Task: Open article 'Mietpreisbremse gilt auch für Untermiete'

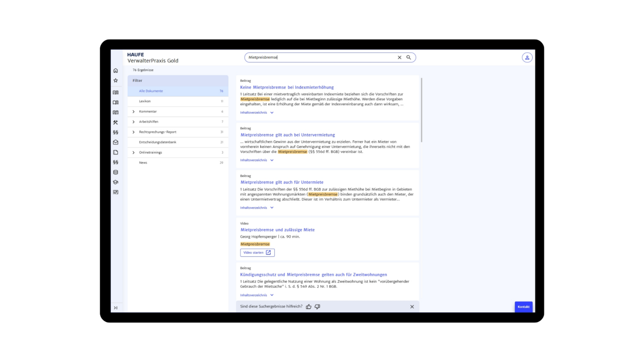Action: 282,182
